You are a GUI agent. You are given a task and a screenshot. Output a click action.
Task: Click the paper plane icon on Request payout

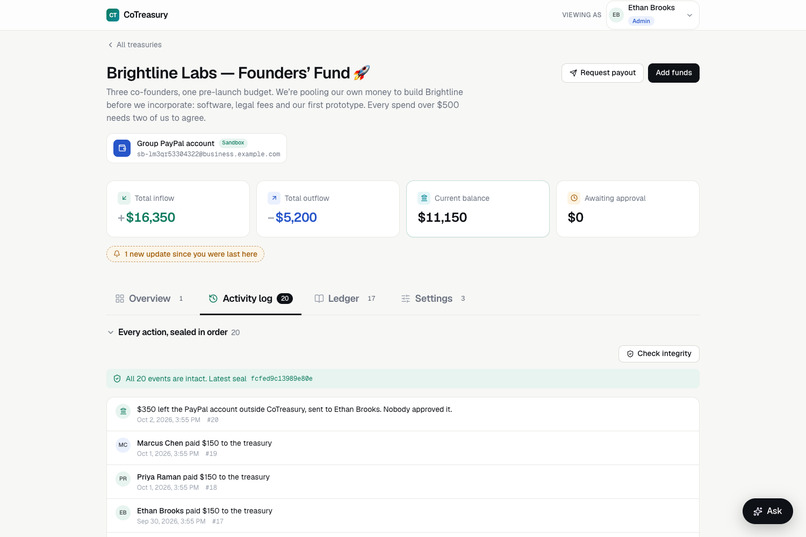pos(573,73)
